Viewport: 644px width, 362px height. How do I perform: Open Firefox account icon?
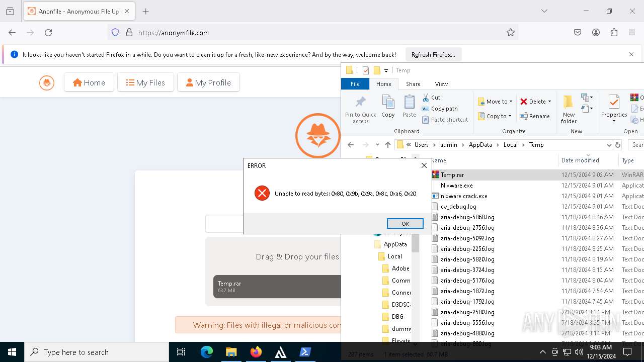(x=596, y=33)
